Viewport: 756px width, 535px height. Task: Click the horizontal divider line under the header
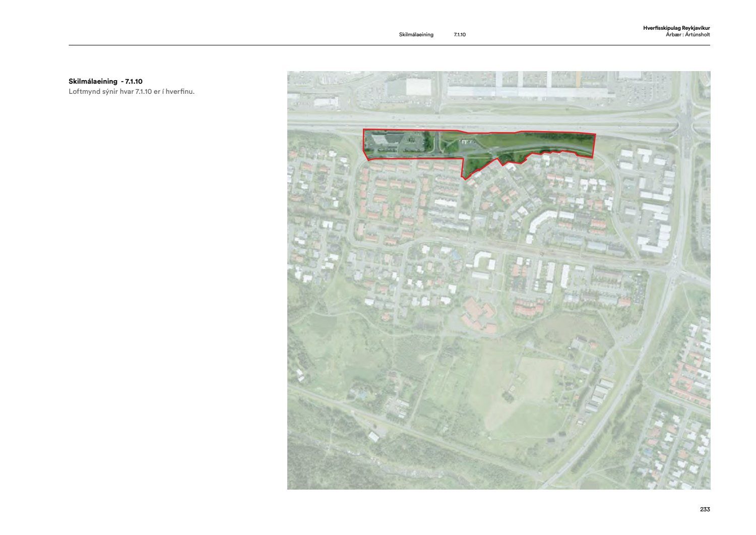pyautogui.click(x=389, y=45)
